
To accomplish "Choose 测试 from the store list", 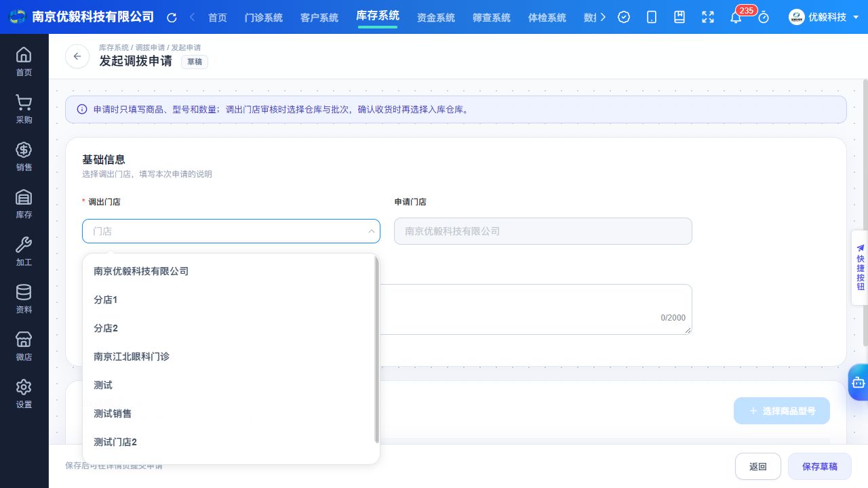I will tap(229, 385).
